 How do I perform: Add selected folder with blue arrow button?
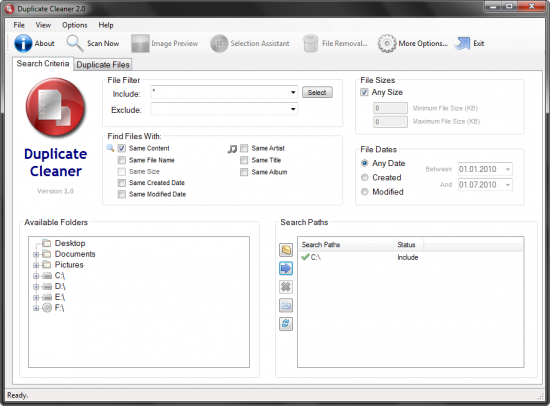(286, 268)
